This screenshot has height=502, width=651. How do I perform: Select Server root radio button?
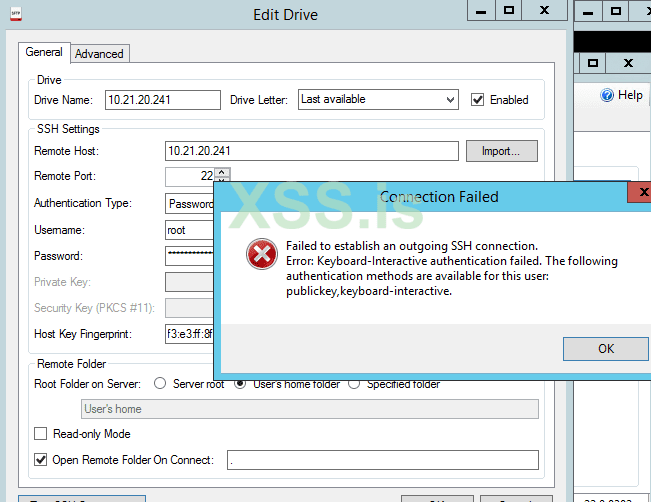point(160,383)
